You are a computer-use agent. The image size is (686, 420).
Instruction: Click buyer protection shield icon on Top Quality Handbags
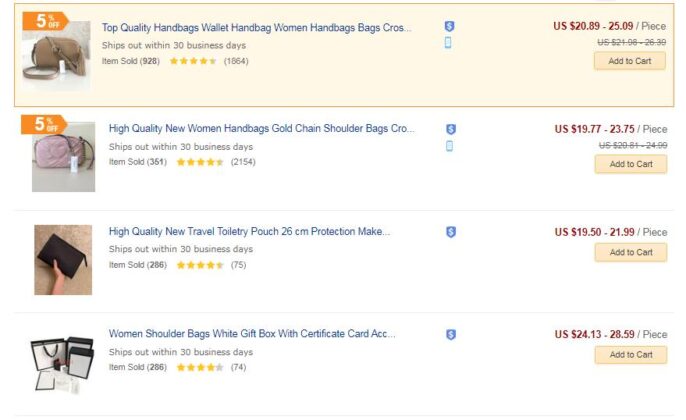click(449, 26)
